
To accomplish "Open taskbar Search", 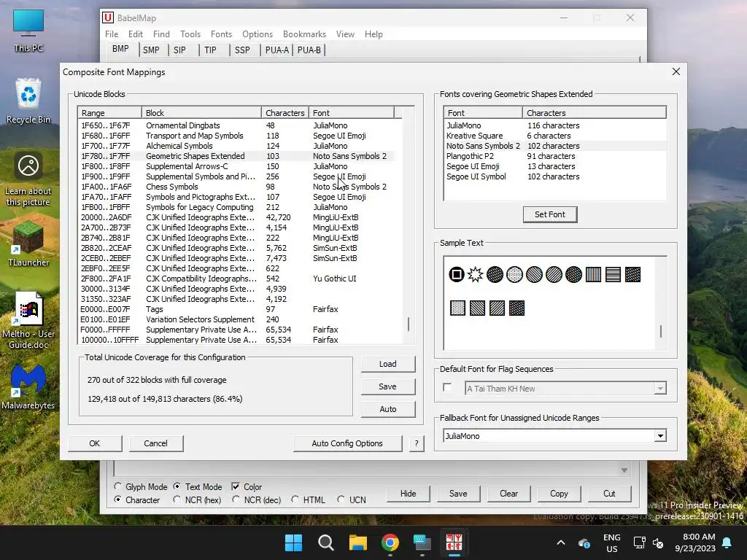I will coord(326,542).
